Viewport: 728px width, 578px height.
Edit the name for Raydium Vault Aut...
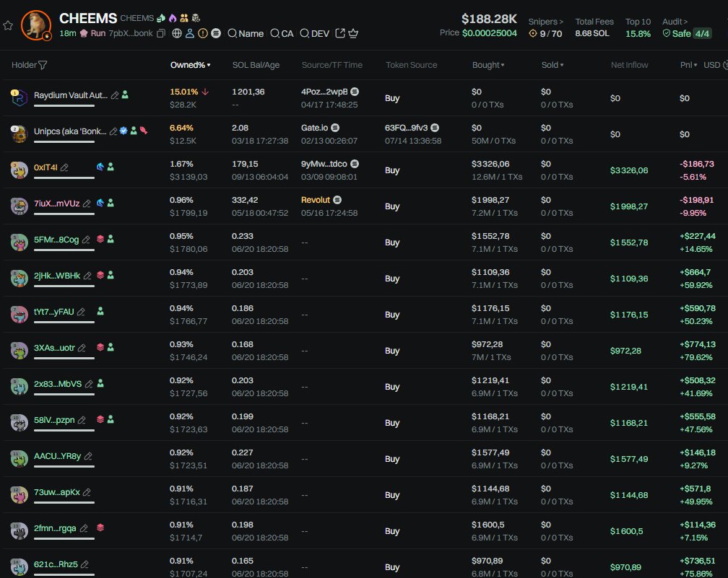[115, 95]
